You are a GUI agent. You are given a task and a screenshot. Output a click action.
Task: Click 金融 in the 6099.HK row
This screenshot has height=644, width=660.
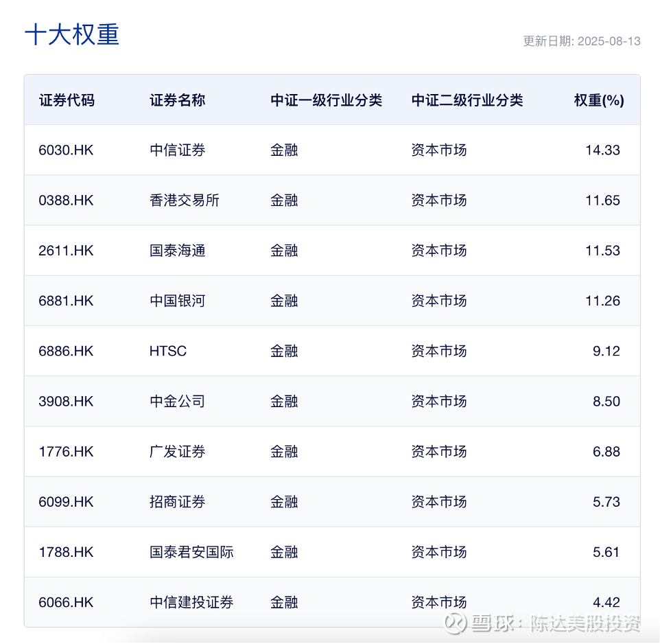(284, 502)
